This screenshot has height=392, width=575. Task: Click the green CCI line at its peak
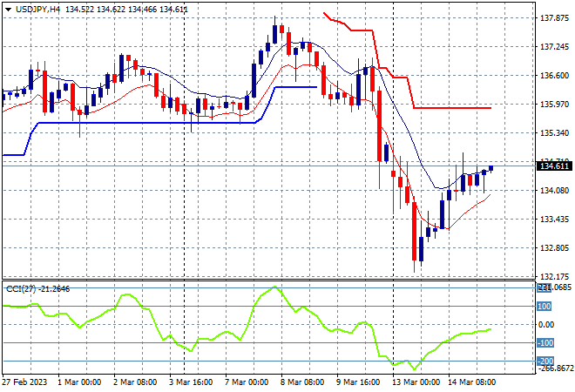274,287
